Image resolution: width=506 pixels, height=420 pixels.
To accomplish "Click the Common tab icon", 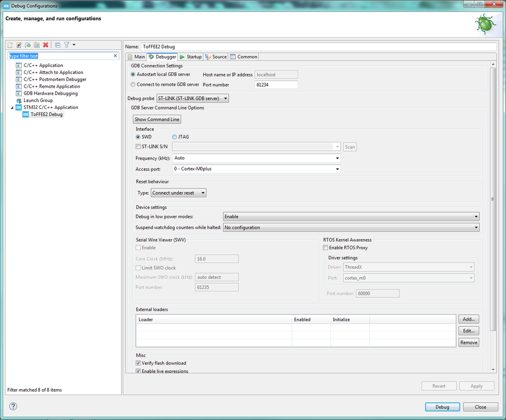I will (x=232, y=57).
